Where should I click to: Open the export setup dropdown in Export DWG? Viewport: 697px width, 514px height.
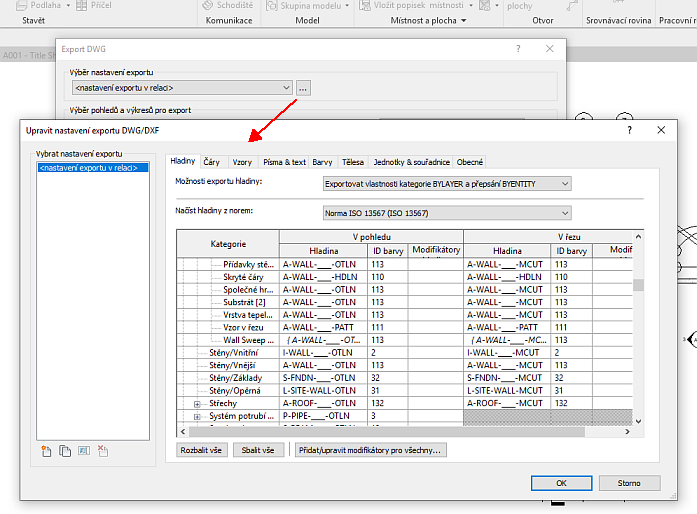(x=182, y=88)
